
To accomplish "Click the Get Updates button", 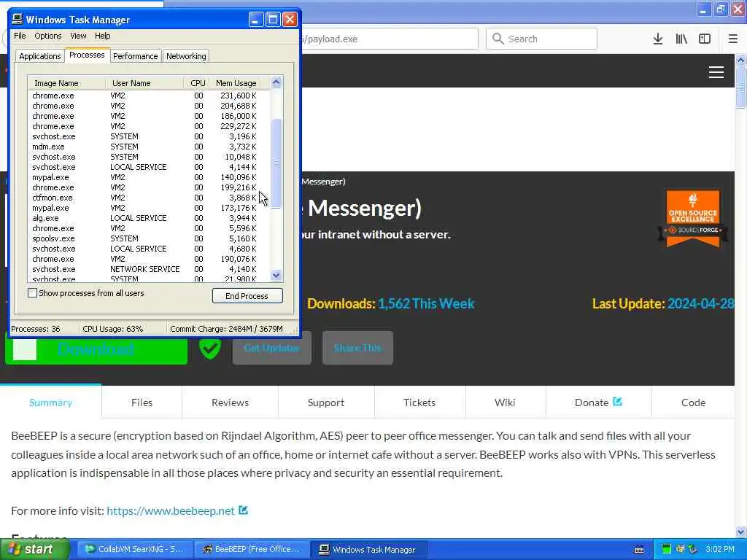I will tap(271, 348).
